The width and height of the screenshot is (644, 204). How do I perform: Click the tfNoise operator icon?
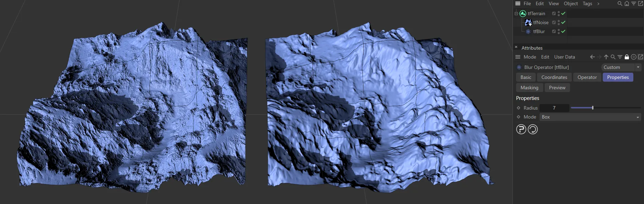coord(528,22)
